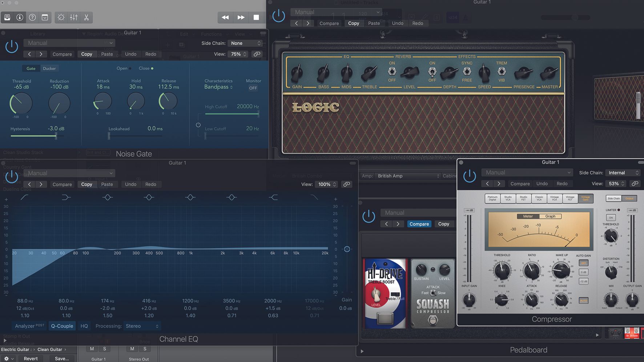Switch the amp's Reverb ON/OFF toggle
This screenshot has height=362, width=644.
pyautogui.click(x=391, y=72)
